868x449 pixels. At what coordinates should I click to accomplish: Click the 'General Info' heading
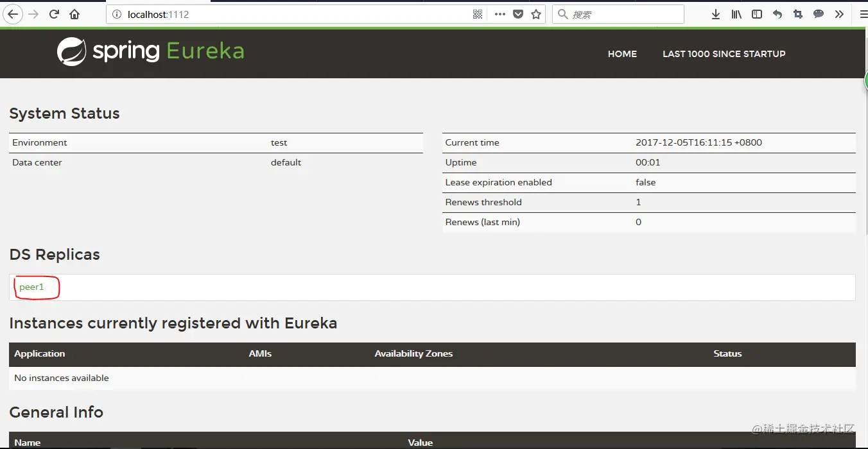click(x=56, y=412)
